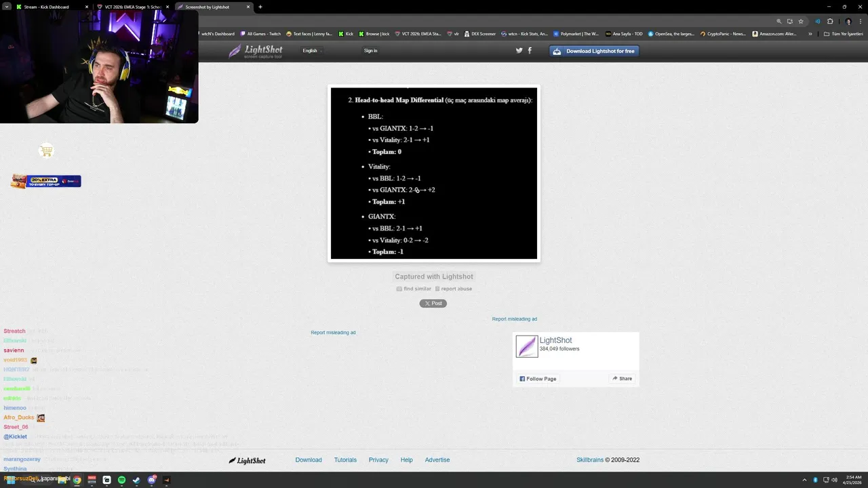Click chat username Afro_Ducks
This screenshot has height=488, width=868.
(x=19, y=418)
